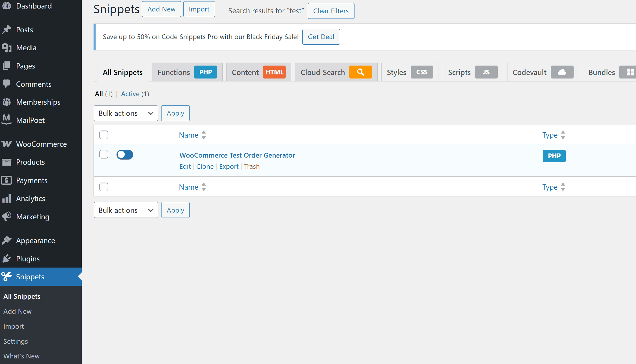Open the WooCommerce section in sidebar
The height and width of the screenshot is (364, 636).
41,144
